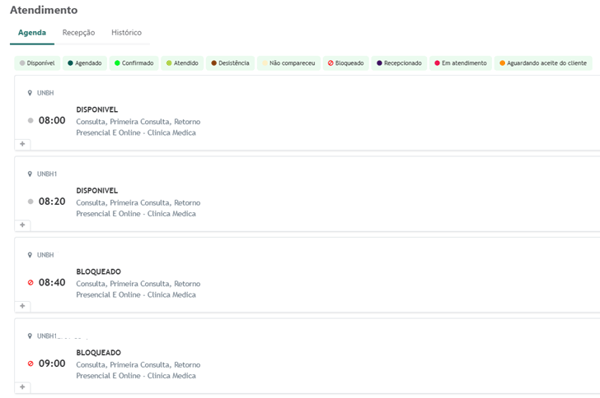Open the Histórico tab
Screen dimensions: 600x398
126,33
